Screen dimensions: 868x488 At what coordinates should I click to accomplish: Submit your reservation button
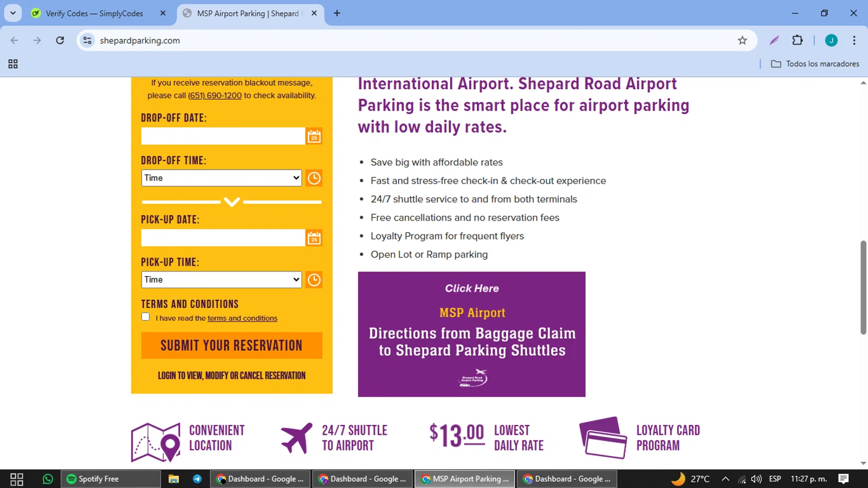231,346
